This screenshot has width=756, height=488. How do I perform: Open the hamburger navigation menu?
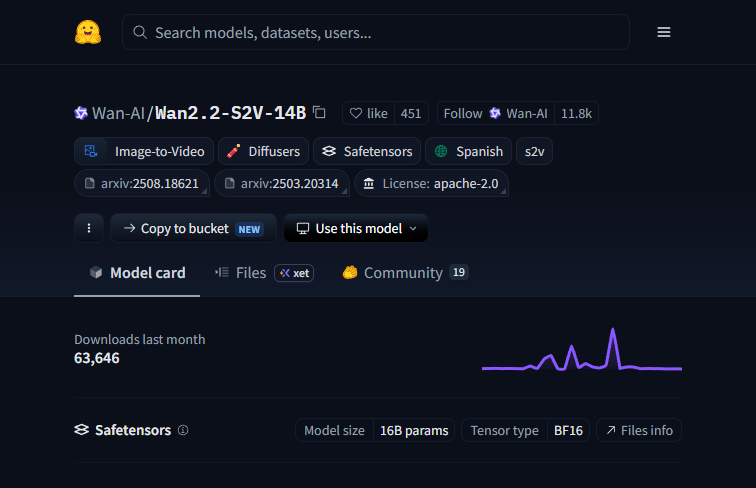pos(663,32)
